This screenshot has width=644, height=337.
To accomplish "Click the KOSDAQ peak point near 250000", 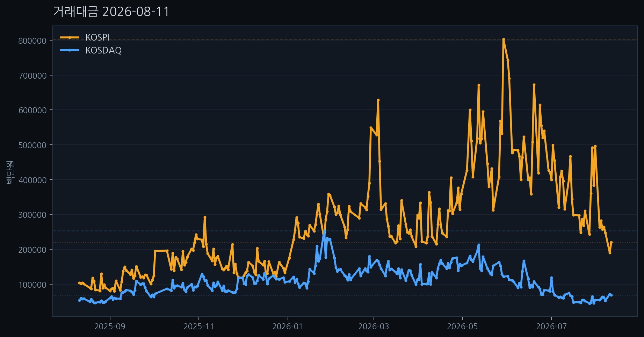I will point(324,231).
